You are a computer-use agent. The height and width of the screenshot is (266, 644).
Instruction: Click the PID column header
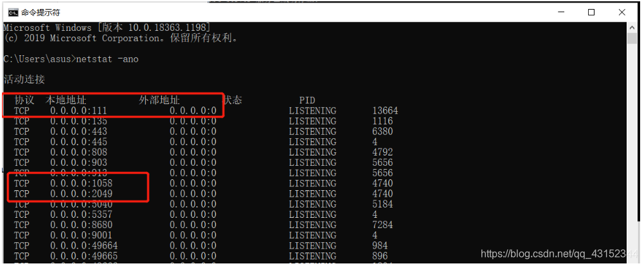point(307,100)
